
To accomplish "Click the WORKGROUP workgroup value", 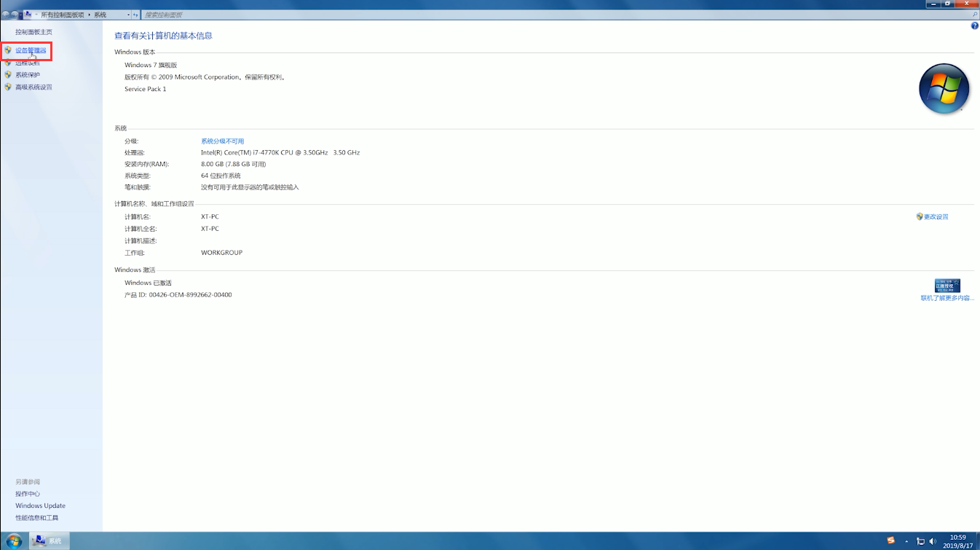I will pos(221,253).
